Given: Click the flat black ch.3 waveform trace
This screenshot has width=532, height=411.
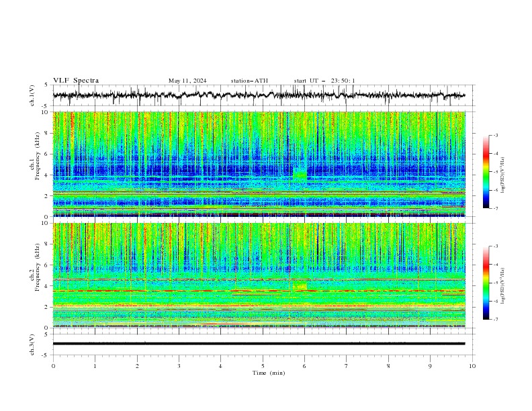Looking at the screenshot, I should coord(259,344).
